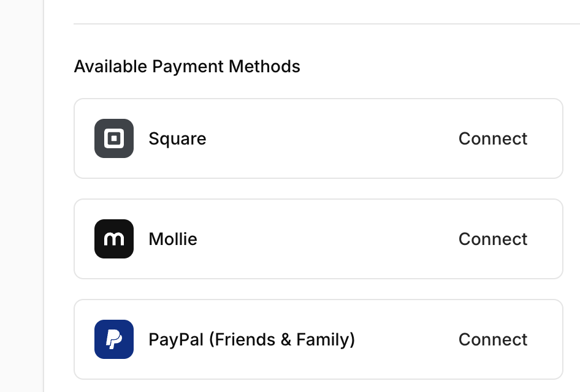Screen dimensions: 580x392
Task: Click the PayPal (Friends & Family) label
Action: point(251,339)
